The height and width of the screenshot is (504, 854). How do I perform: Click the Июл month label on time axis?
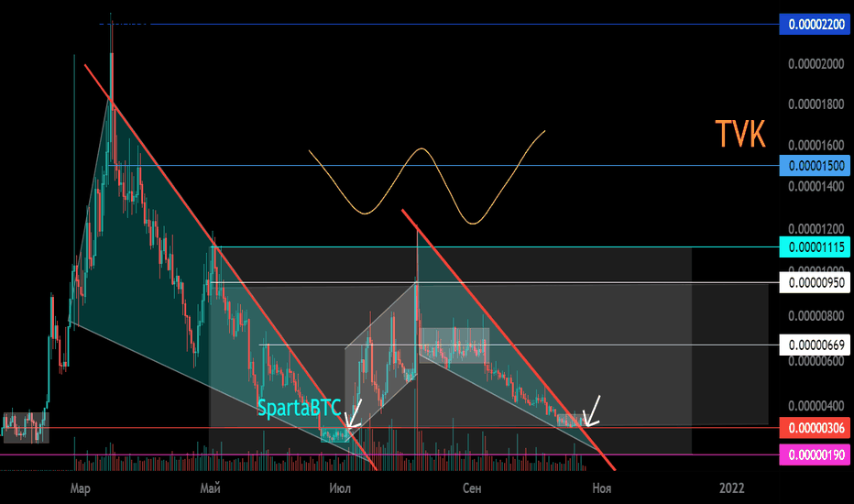click(x=340, y=488)
